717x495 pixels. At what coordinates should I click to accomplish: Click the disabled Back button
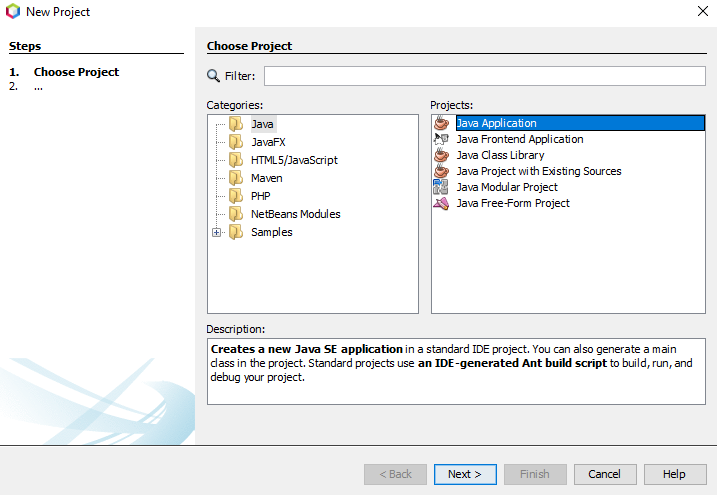tap(396, 474)
